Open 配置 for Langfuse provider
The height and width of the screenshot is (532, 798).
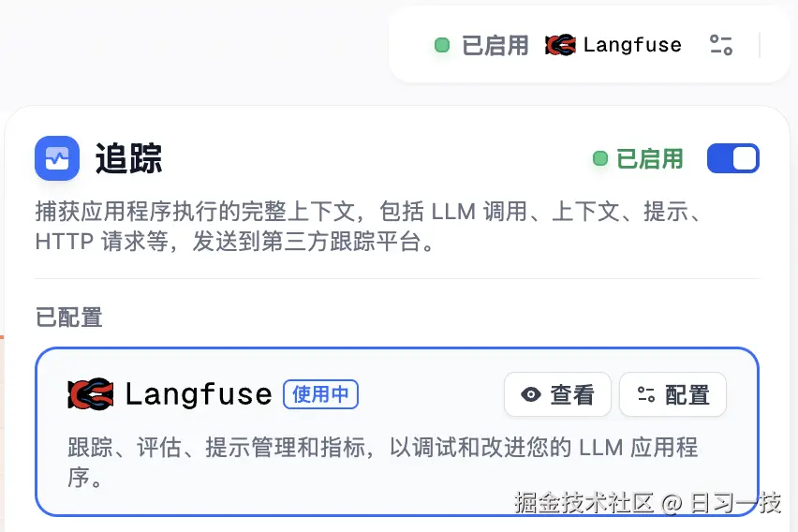click(672, 394)
